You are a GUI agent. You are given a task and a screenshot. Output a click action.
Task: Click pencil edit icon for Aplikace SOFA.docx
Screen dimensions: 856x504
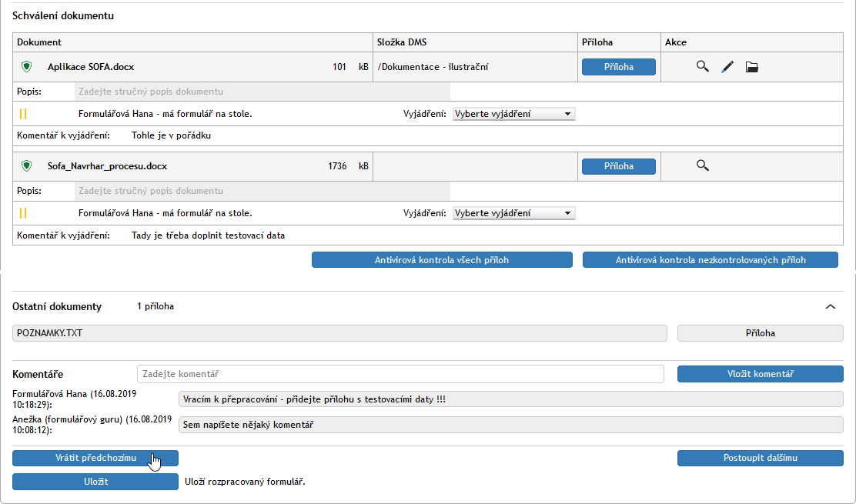click(x=727, y=67)
